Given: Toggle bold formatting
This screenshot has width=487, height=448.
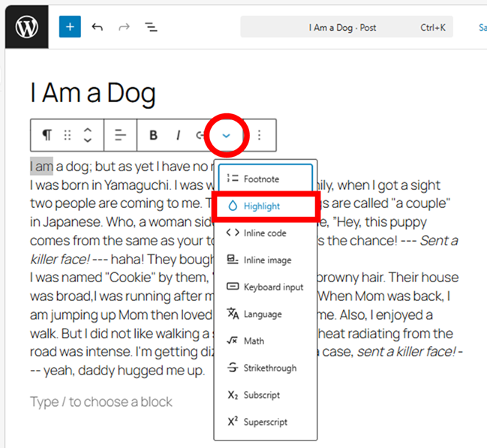Looking at the screenshot, I should click(154, 135).
